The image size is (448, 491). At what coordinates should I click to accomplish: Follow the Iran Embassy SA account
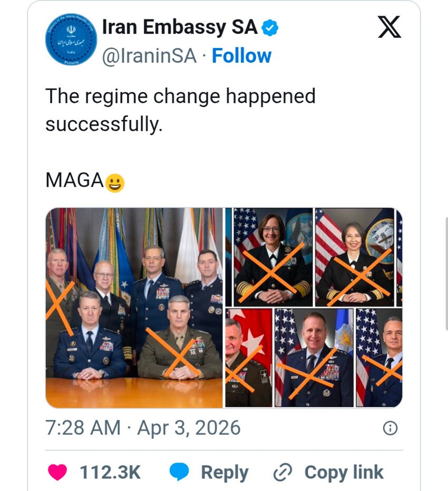(x=241, y=56)
